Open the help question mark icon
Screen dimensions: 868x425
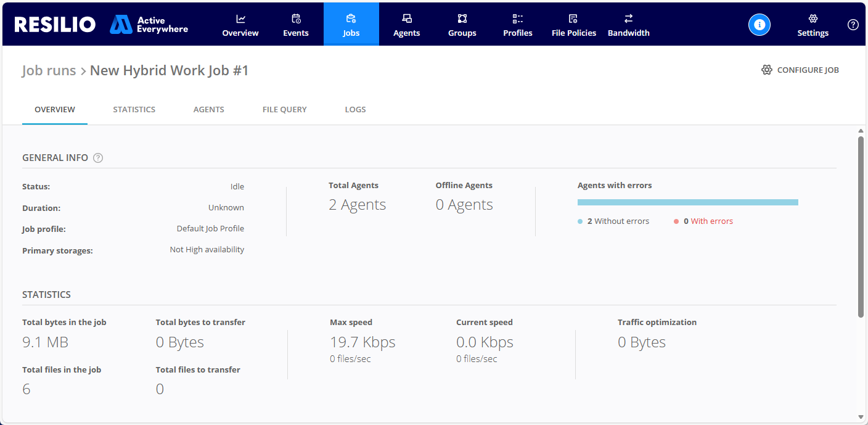[x=853, y=25]
